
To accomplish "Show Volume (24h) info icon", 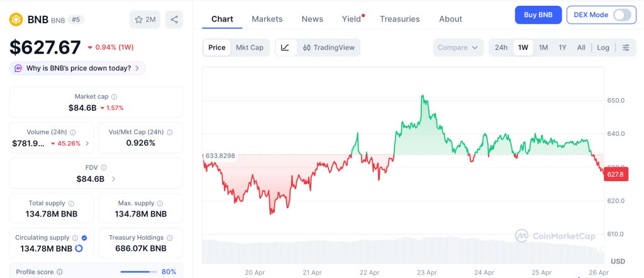I will point(73,132).
